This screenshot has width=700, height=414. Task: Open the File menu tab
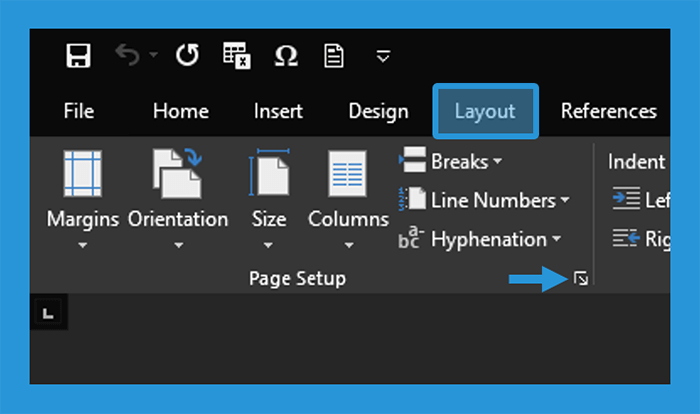pyautogui.click(x=79, y=111)
